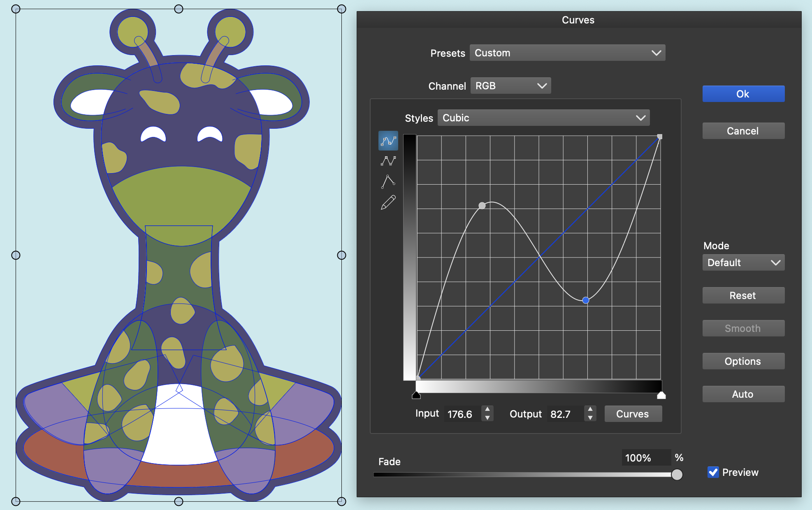
Task: Open the Channel RGB dropdown
Action: click(x=510, y=86)
